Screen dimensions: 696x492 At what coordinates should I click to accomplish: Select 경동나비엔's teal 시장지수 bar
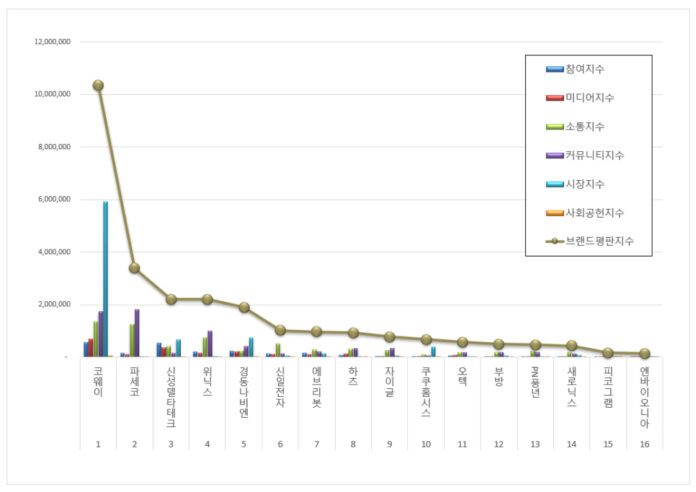[251, 347]
